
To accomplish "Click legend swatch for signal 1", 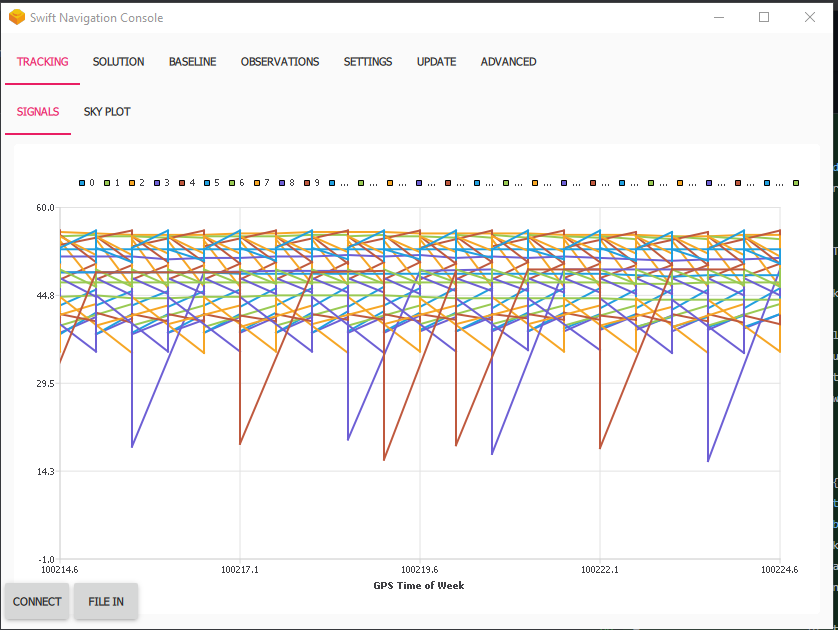I will point(107,183).
